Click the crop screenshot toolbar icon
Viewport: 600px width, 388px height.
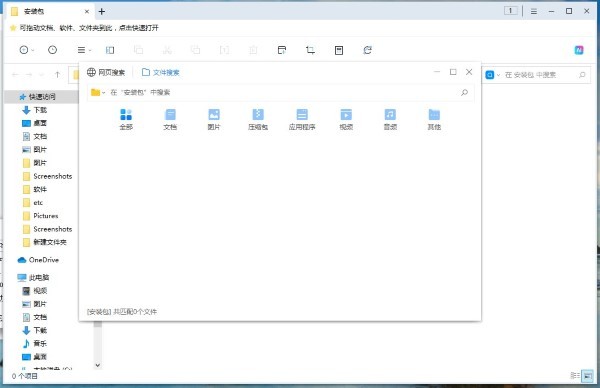click(310, 50)
